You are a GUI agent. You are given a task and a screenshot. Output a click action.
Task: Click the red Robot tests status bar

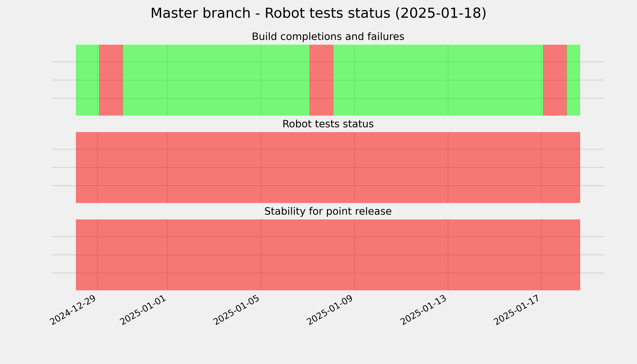point(328,167)
